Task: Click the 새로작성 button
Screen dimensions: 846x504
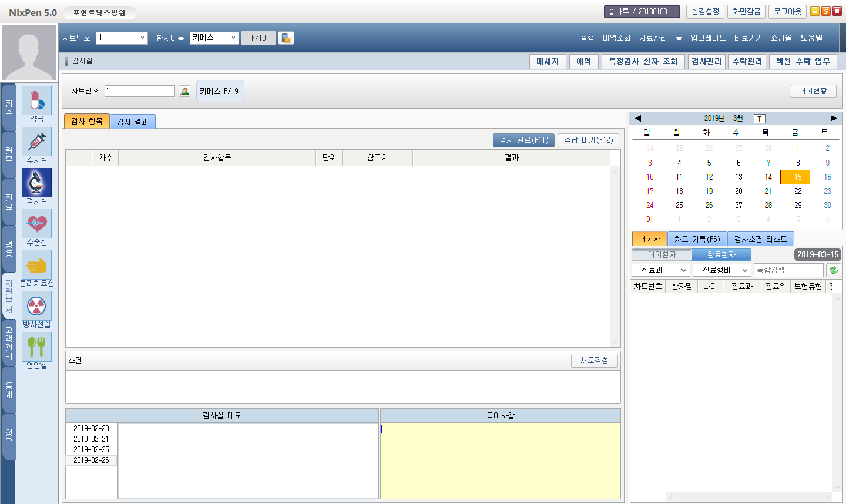Action: coord(594,361)
